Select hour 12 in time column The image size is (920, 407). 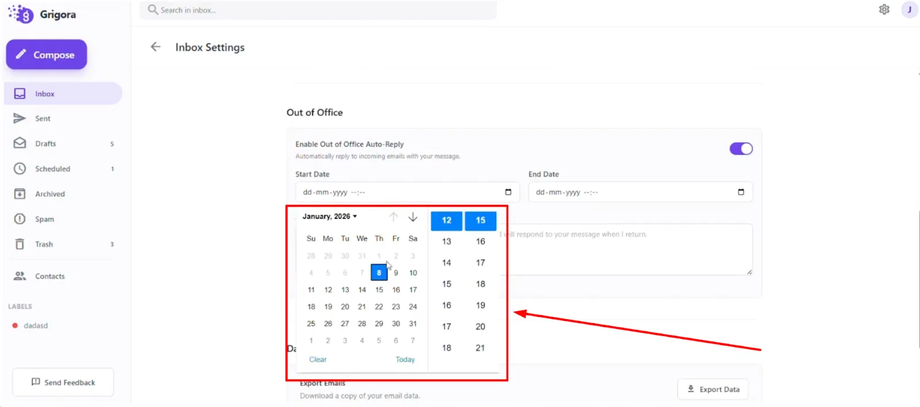[447, 221]
